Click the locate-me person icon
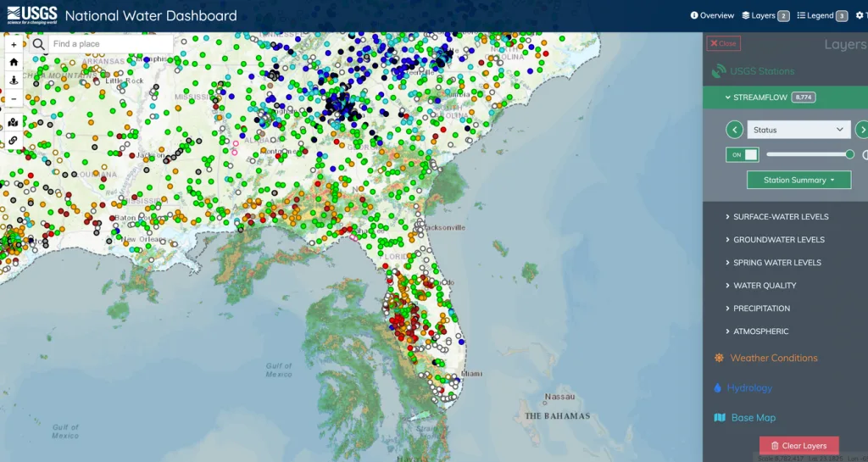 pos(14,81)
